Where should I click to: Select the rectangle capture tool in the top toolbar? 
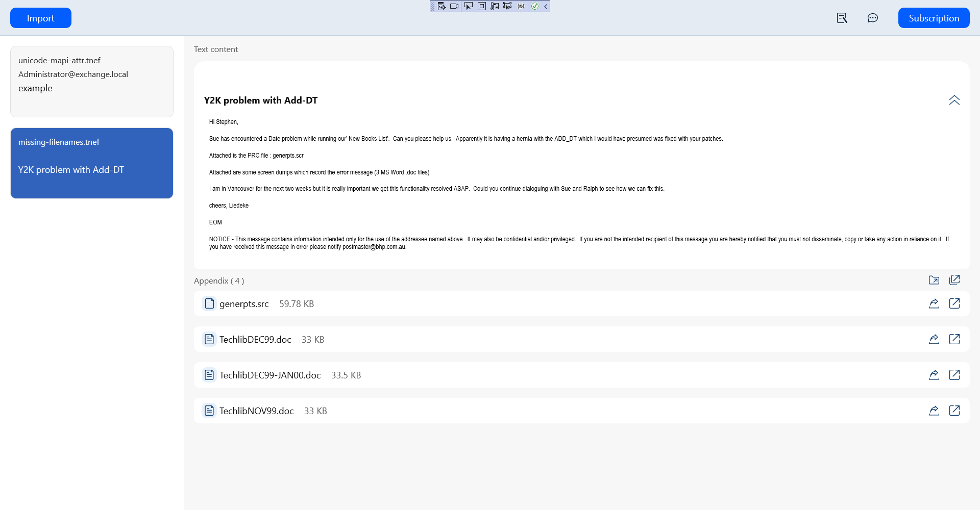coord(481,6)
